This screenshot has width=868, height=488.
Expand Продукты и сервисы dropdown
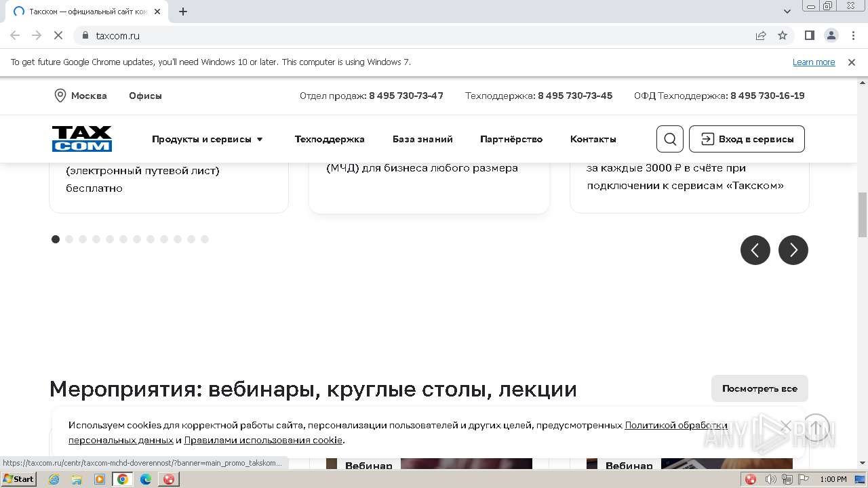tap(207, 139)
